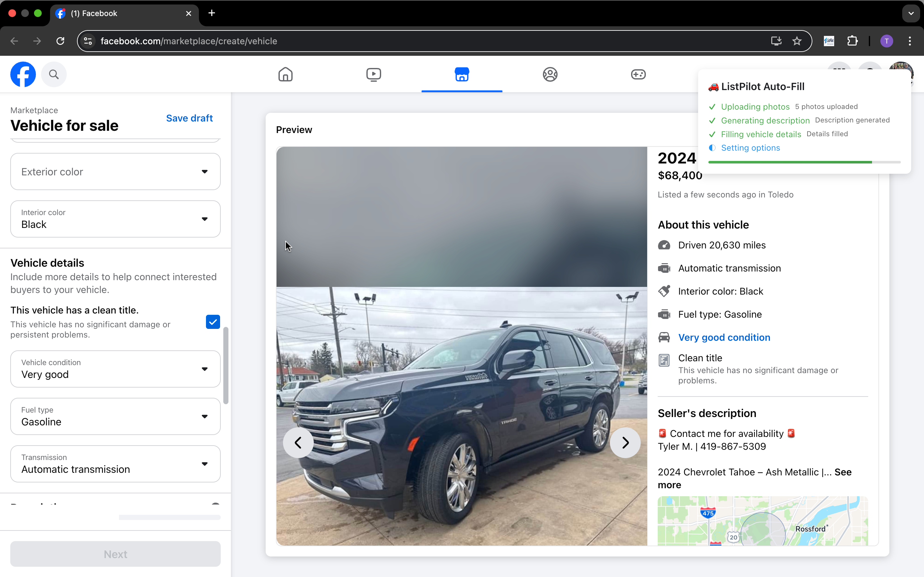Open the Very good condition link
Viewport: 924px width, 577px height.
click(x=724, y=337)
